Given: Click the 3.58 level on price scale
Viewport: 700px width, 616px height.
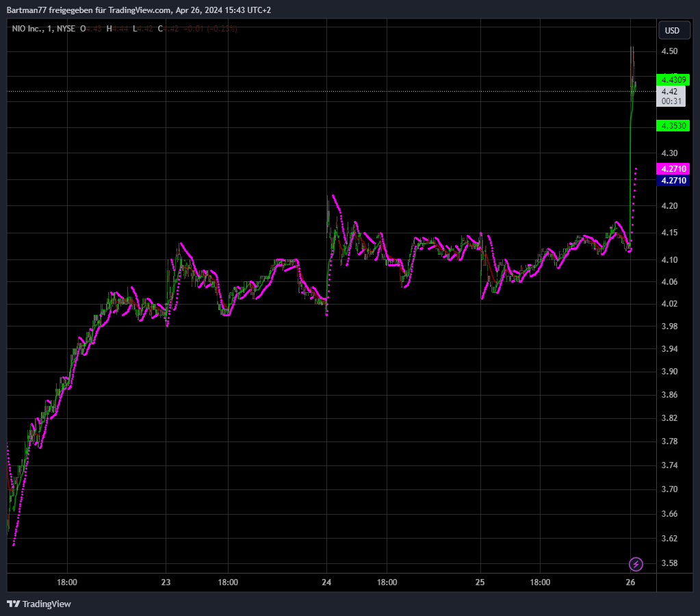Looking at the screenshot, I should coord(669,564).
